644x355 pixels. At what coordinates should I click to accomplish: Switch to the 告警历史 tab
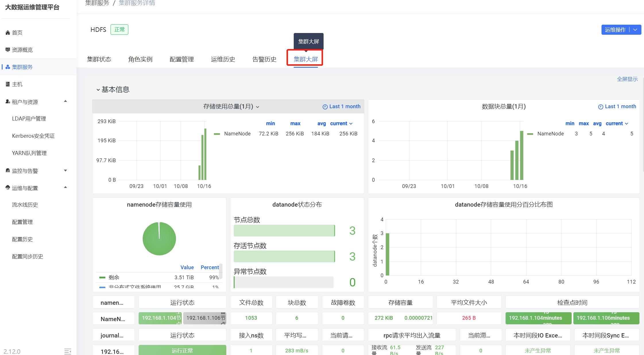[x=264, y=59]
